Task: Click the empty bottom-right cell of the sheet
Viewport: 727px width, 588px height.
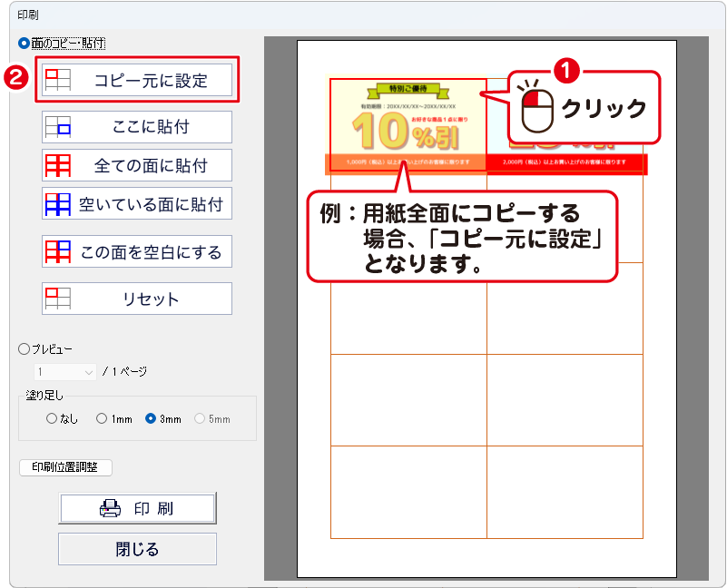Action: (x=565, y=492)
